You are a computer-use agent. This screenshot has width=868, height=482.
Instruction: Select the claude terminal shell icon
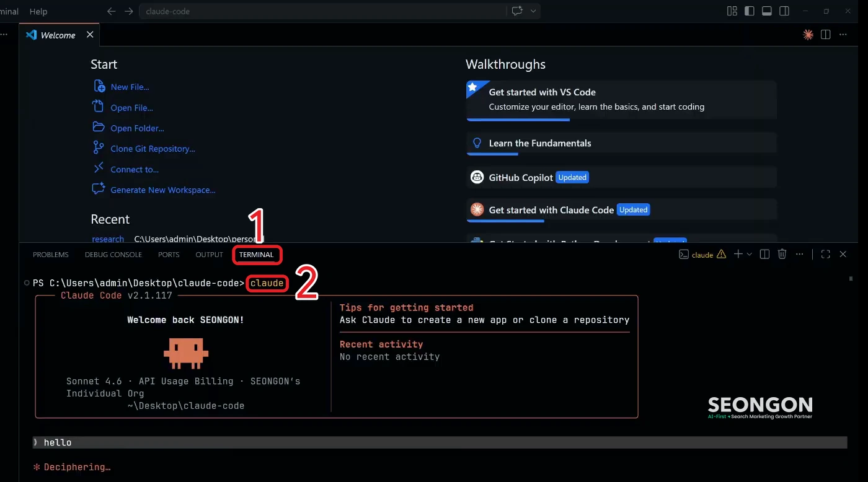[x=684, y=254]
